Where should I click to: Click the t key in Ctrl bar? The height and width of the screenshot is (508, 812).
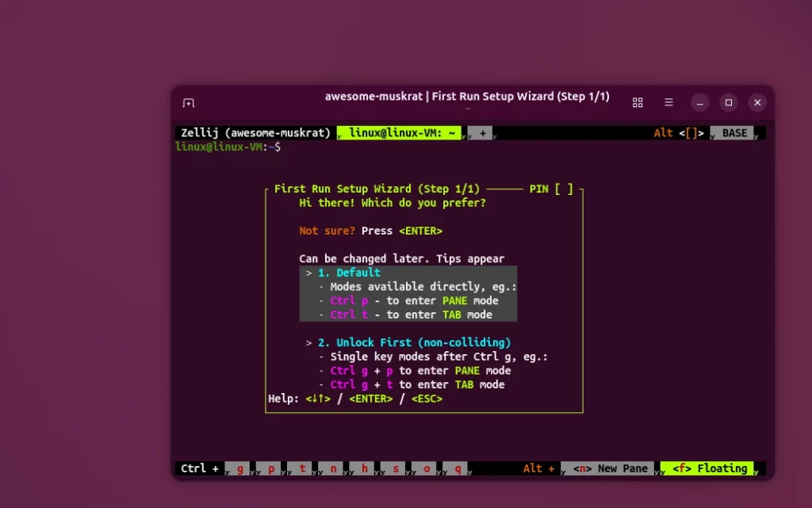[302, 468]
